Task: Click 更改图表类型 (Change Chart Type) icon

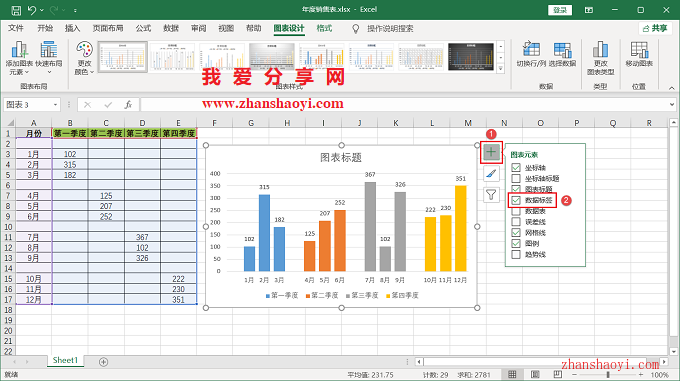Action: [x=601, y=58]
